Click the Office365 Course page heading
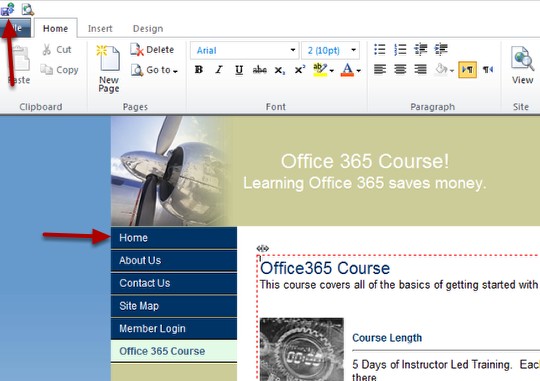 coord(325,268)
